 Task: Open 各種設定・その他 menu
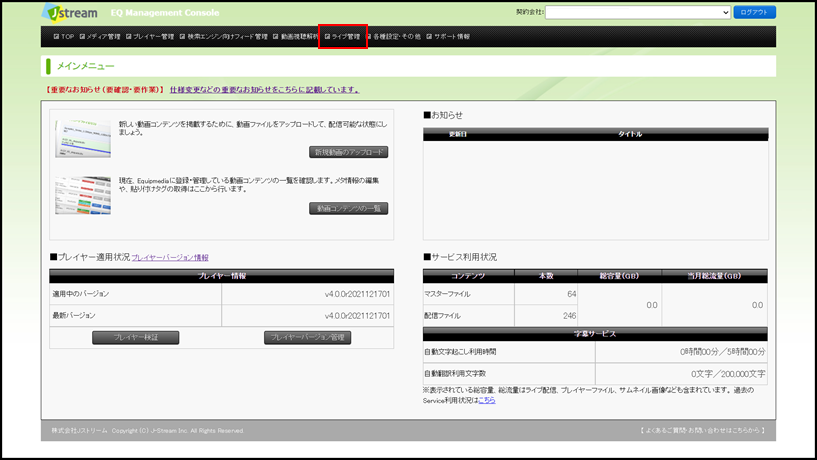pyautogui.click(x=394, y=37)
